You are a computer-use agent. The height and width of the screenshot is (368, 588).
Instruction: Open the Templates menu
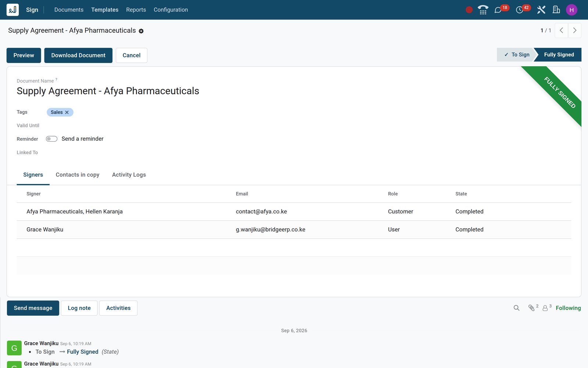(105, 10)
